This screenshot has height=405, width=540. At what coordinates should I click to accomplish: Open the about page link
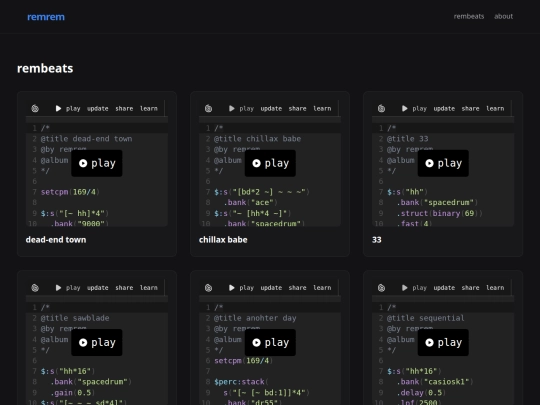click(x=503, y=16)
